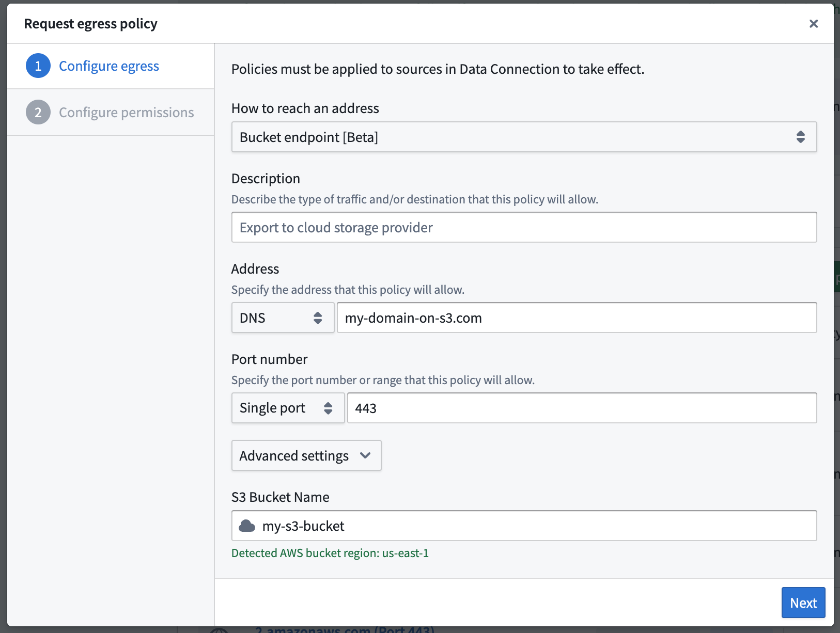
Task: Click the Description placeholder text field
Action: tap(524, 227)
